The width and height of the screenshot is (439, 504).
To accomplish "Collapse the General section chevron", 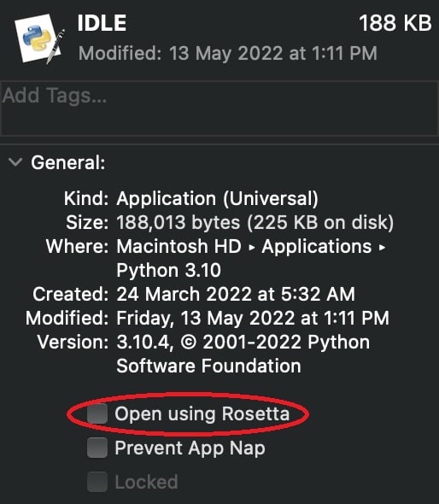I will tap(15, 162).
